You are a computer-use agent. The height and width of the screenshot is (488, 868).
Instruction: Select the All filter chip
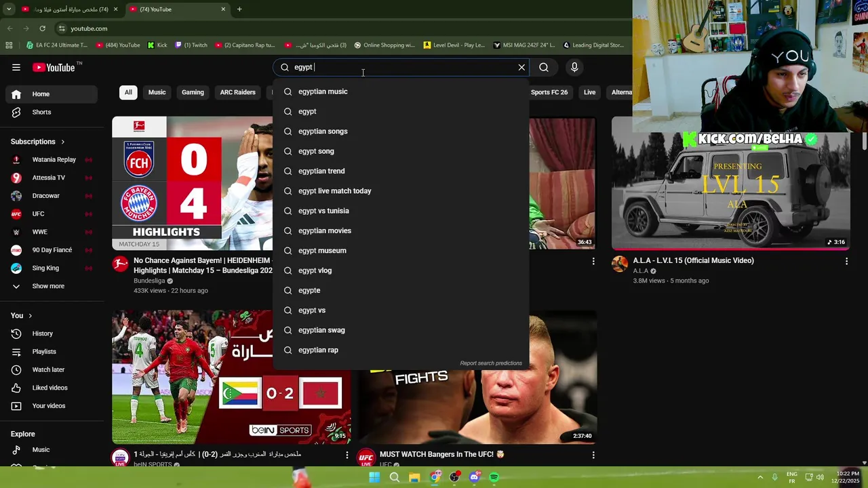(x=128, y=92)
